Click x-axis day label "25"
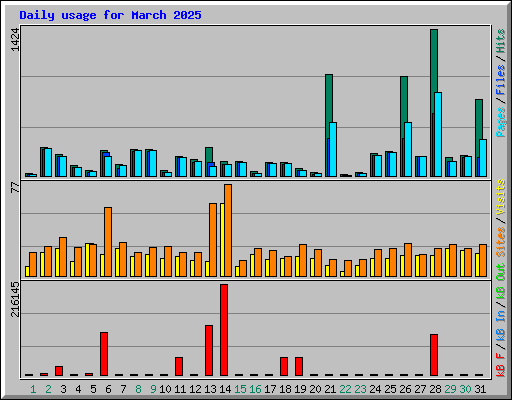The height and width of the screenshot is (400, 512). [x=390, y=389]
